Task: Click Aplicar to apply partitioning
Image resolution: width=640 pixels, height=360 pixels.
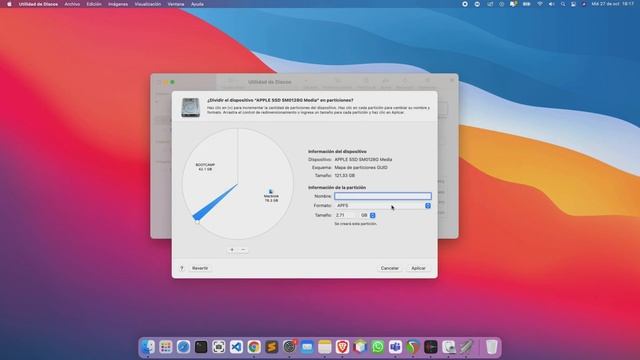Action: 418,268
